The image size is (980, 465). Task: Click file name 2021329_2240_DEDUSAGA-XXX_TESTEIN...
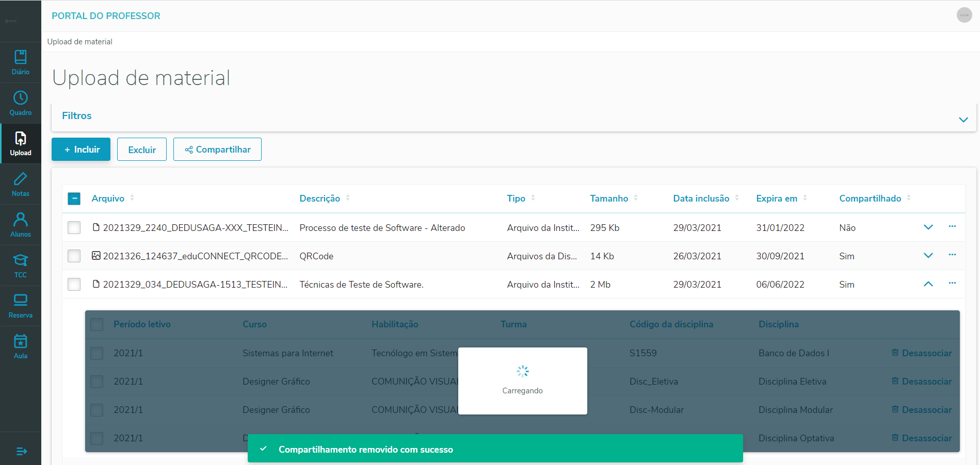tap(196, 228)
